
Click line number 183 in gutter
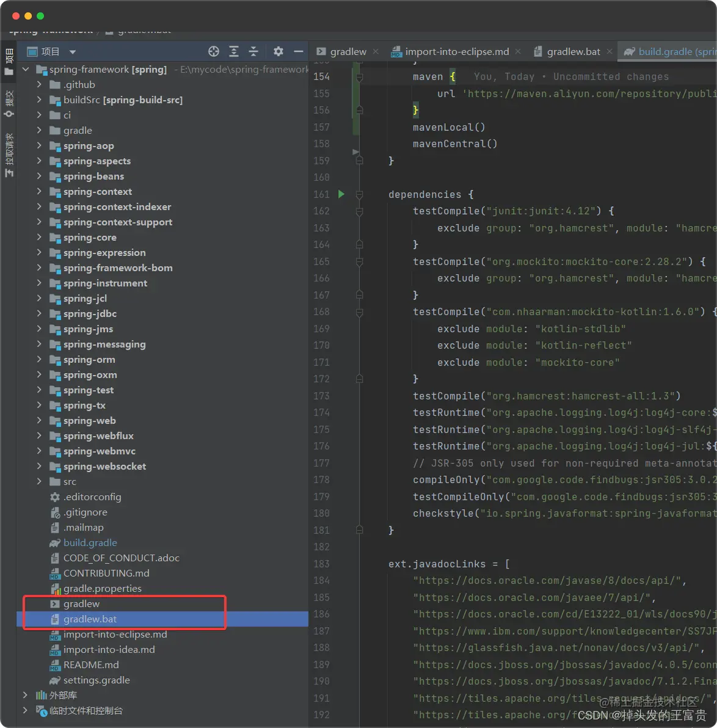[x=321, y=564]
